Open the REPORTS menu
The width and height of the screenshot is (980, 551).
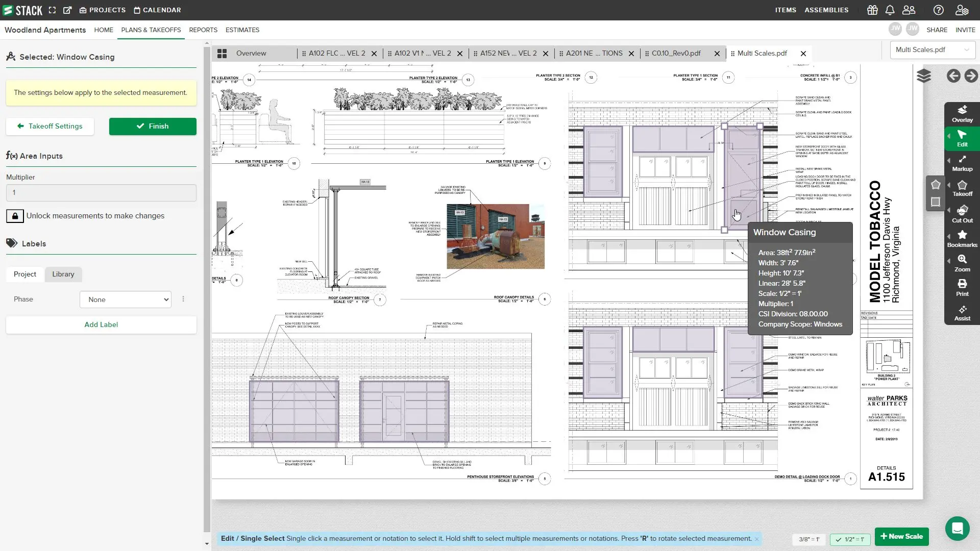203,30
